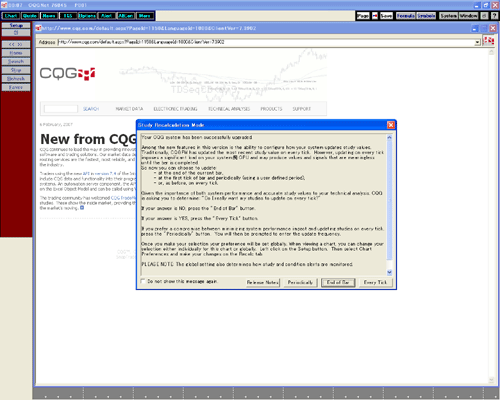Click the back/forward << >> sidebar button

(16, 44)
